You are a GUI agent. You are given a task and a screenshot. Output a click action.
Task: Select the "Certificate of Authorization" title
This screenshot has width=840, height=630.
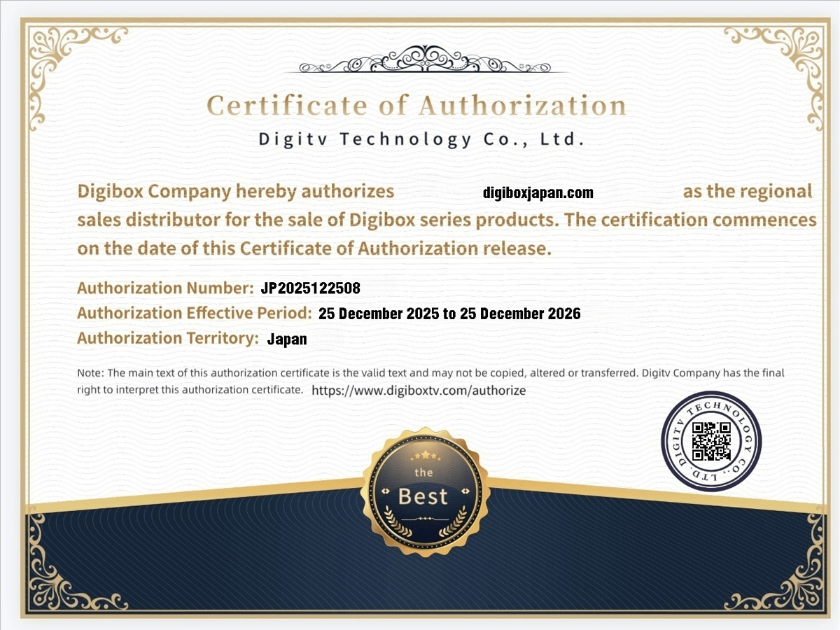416,106
